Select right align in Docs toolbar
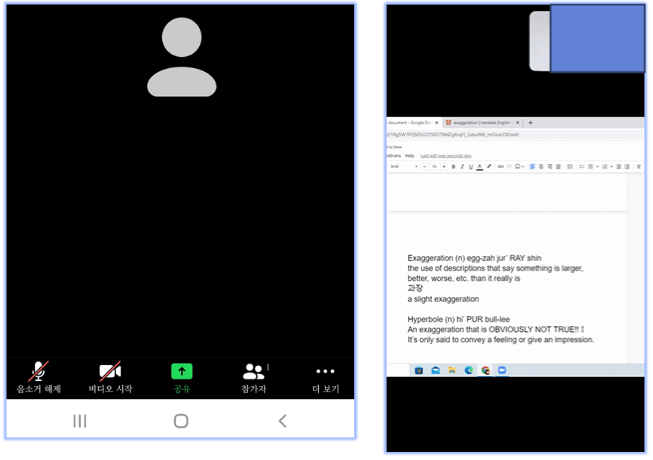The width and height of the screenshot is (653, 460). point(550,167)
